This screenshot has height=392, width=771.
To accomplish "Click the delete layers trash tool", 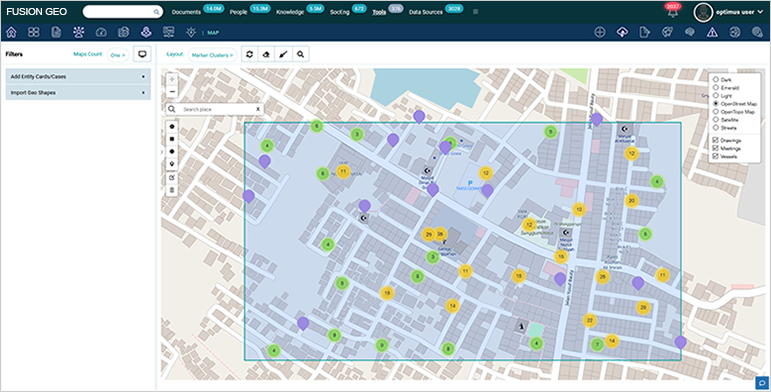I will (172, 190).
